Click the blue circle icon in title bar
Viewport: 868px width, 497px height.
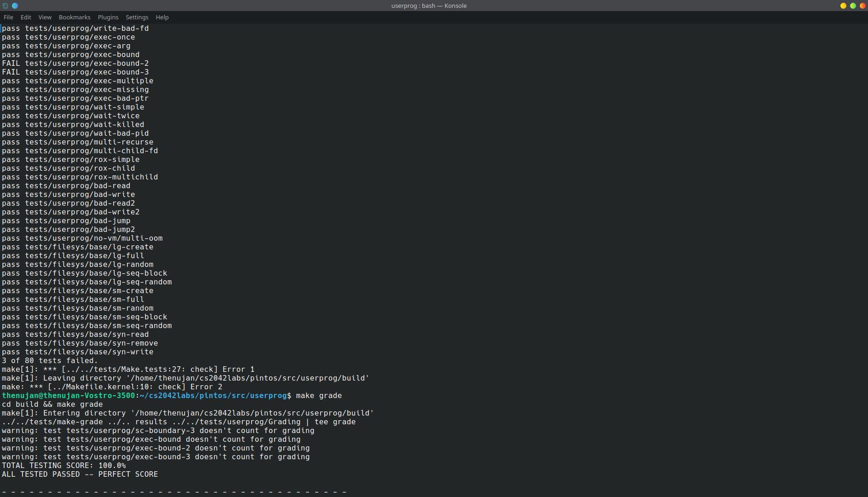[15, 6]
